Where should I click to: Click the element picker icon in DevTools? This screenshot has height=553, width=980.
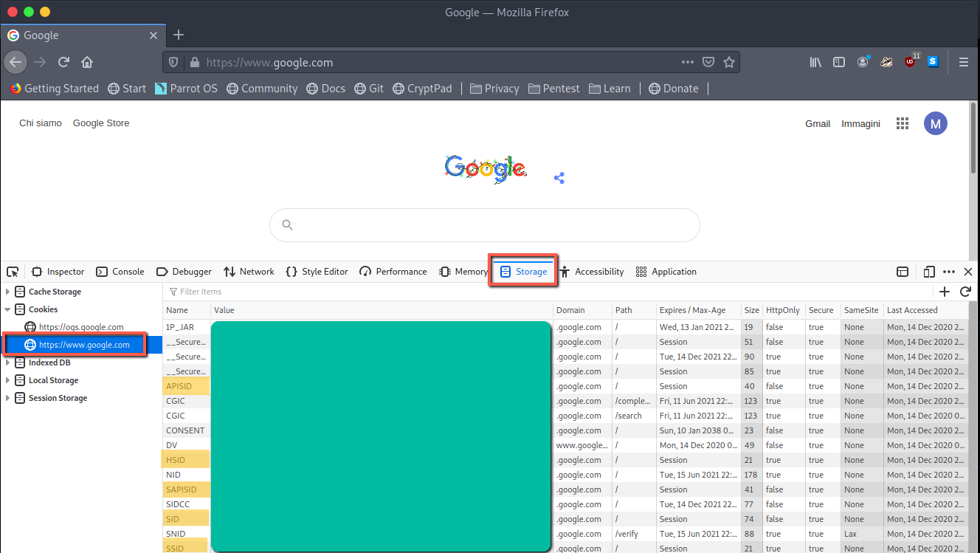13,272
